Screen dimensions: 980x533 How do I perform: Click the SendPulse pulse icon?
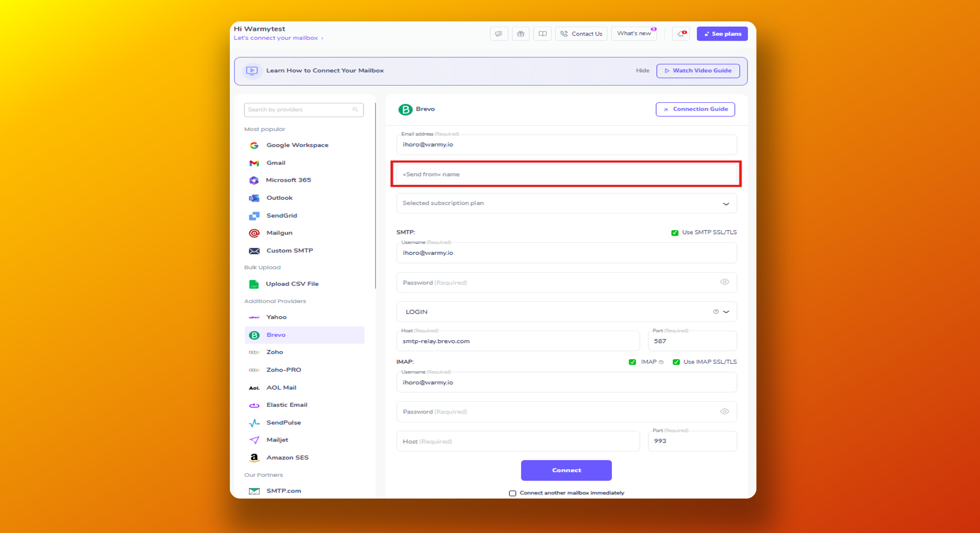click(254, 423)
